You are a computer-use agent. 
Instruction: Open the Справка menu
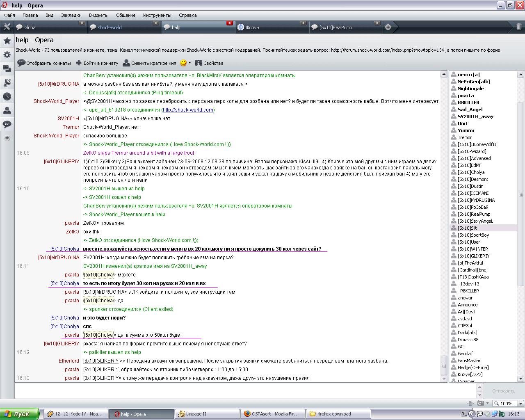pyautogui.click(x=188, y=15)
